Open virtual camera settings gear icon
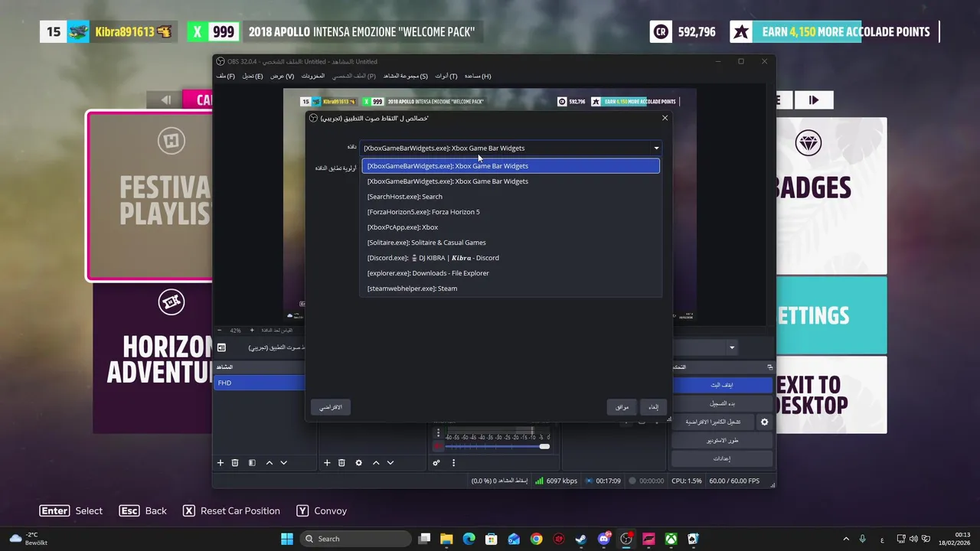The width and height of the screenshot is (980, 551). click(764, 422)
